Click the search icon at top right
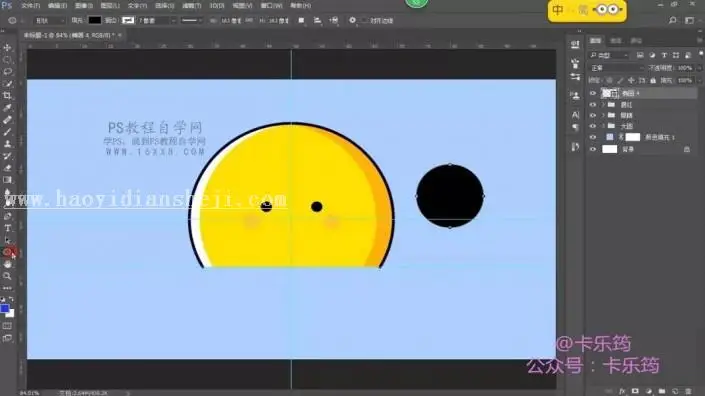Image resolution: width=705 pixels, height=396 pixels. (672, 20)
